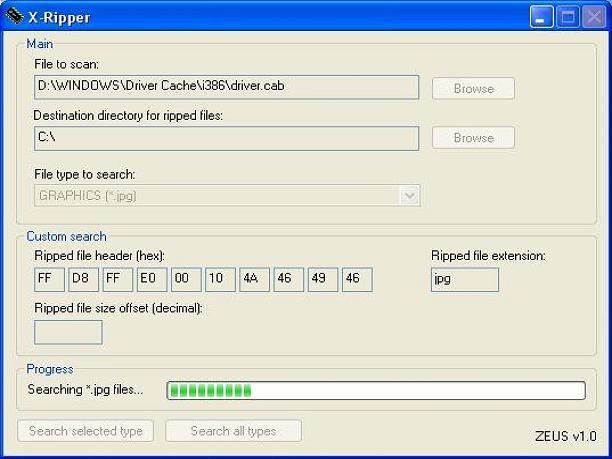Maximize the X-Ripper window

click(568, 17)
